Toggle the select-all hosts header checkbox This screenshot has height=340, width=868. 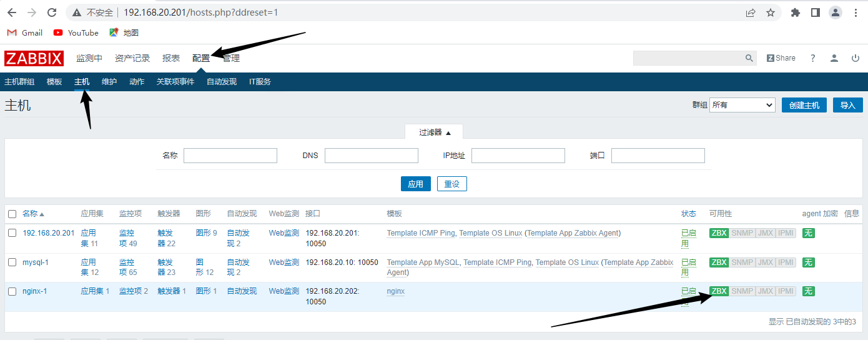coord(12,214)
